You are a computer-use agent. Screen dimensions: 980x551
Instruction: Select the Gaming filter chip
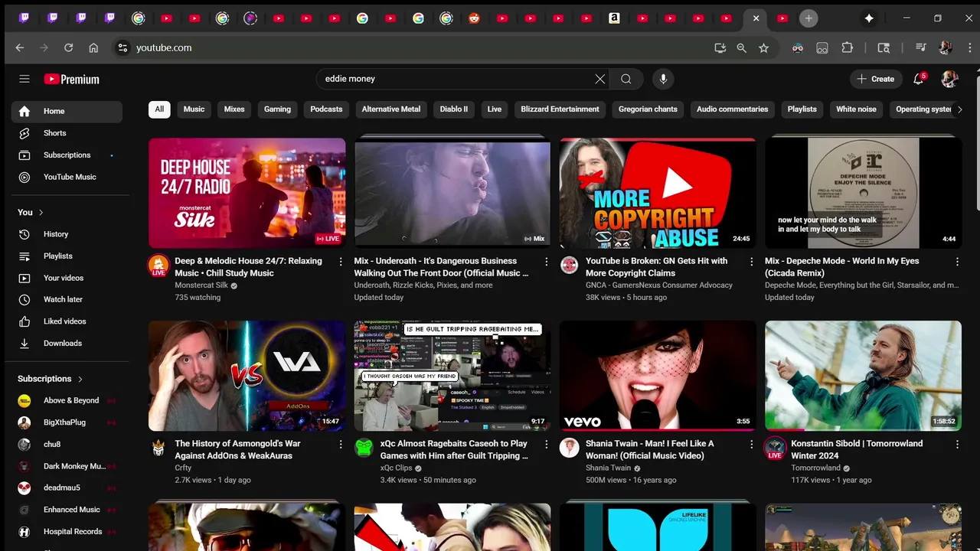(277, 109)
